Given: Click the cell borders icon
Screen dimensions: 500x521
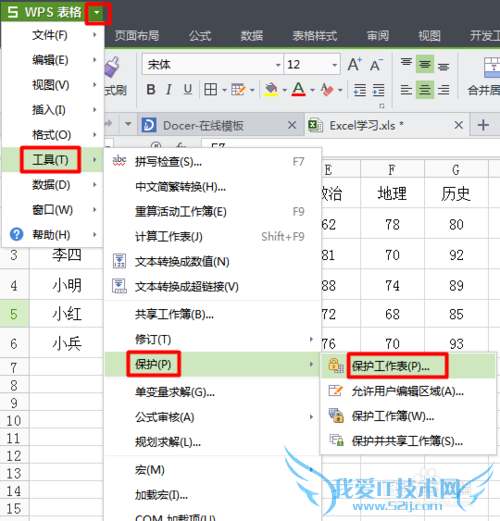Looking at the screenshot, I should pos(211,89).
